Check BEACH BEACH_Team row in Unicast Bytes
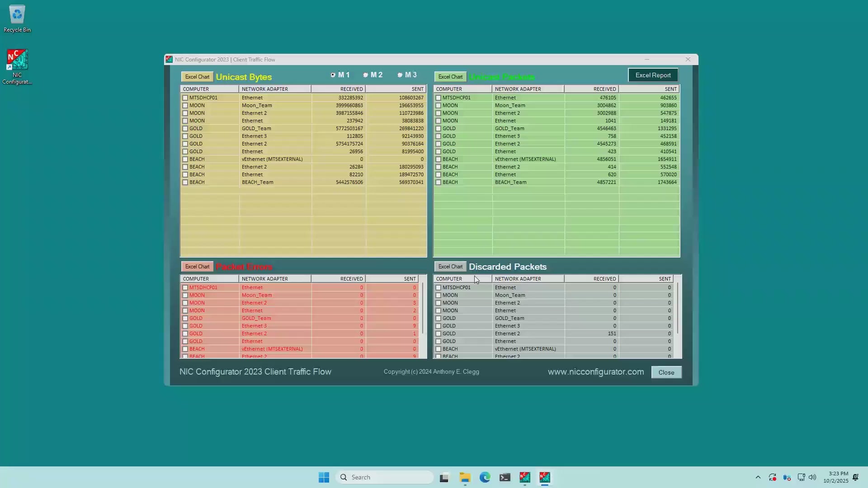Screen dimensions: 868x488 [185, 182]
